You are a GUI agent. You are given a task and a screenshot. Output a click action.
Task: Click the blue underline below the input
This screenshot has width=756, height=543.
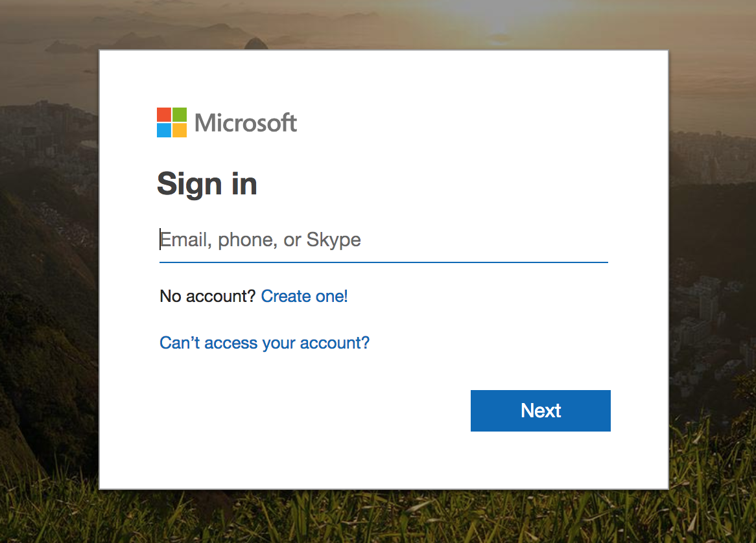pos(383,262)
